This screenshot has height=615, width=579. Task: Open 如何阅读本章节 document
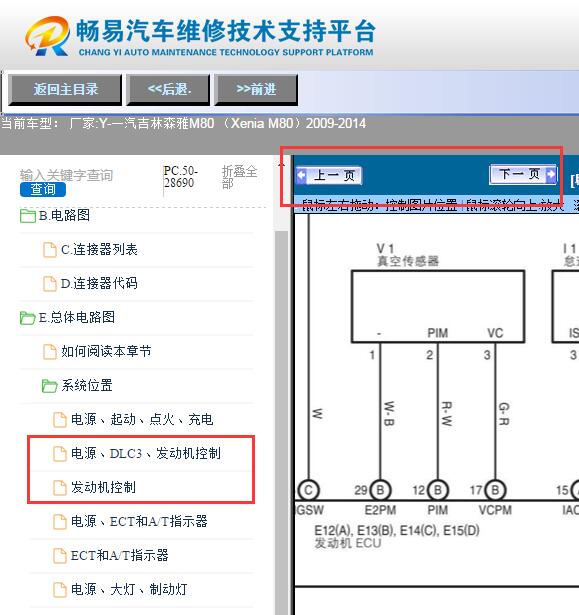[106, 351]
